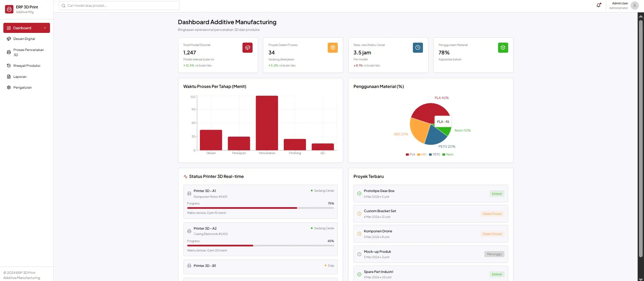This screenshot has width=644, height=281.
Task: Open the Admin User avatar icon
Action: (x=634, y=5)
